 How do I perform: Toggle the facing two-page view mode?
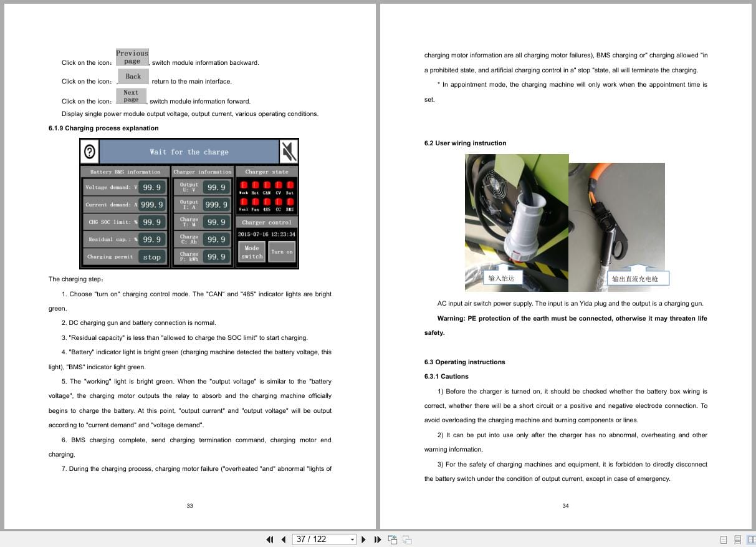(752, 539)
